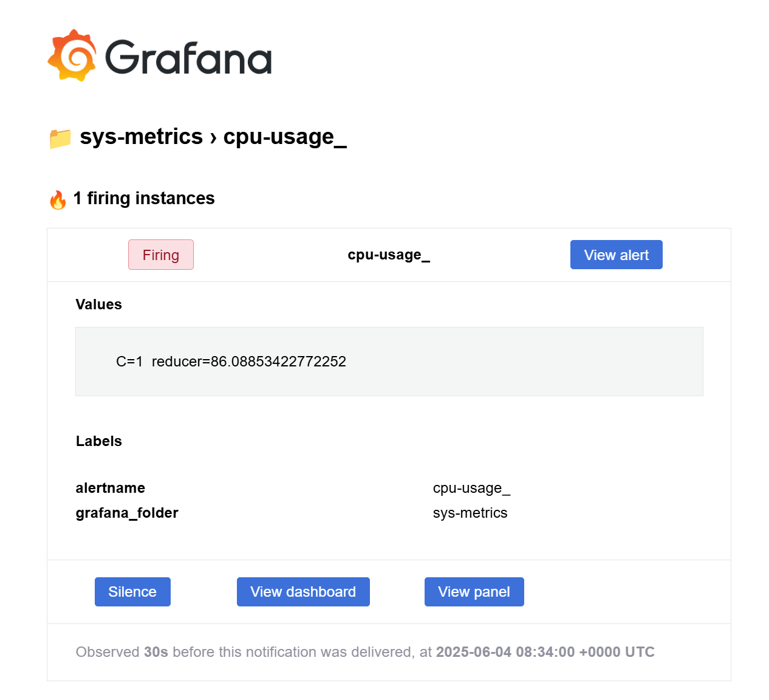The width and height of the screenshot is (769, 700).
Task: Click the Values section heading
Action: [x=99, y=304]
